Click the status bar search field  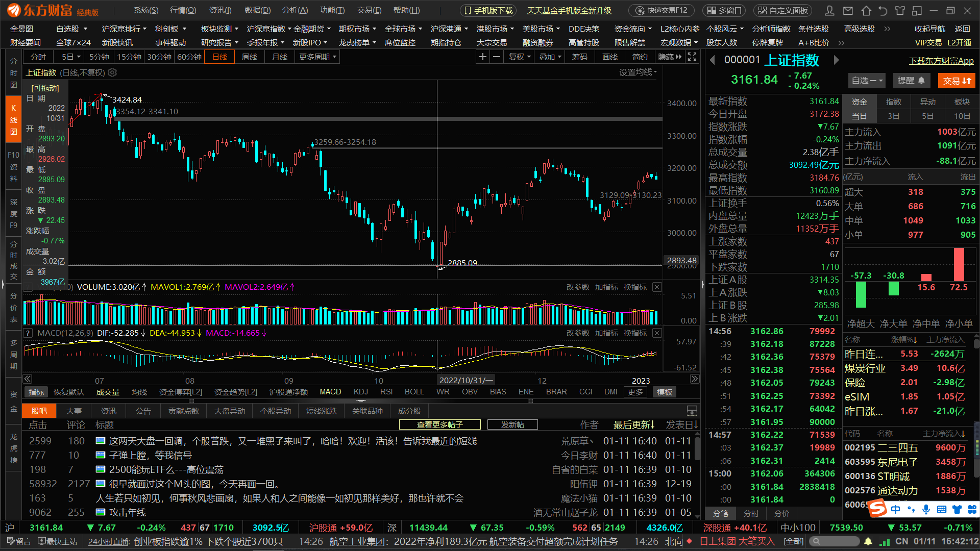[835, 541]
